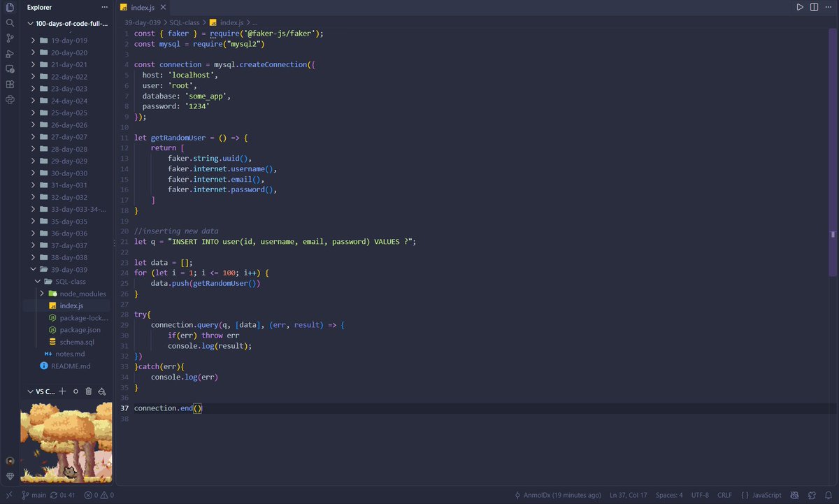Viewport: 839px width, 504px height.
Task: Open the Python extension view
Action: tap(10, 99)
